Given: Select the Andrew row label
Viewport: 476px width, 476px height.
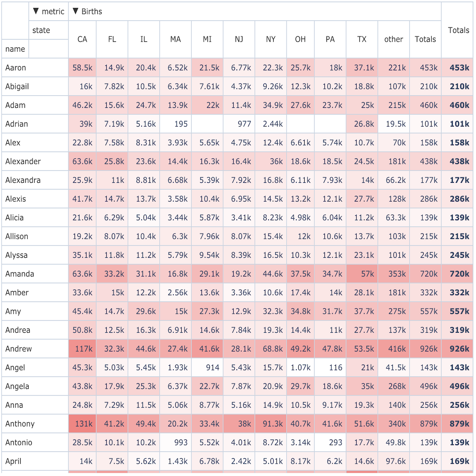Looking at the screenshot, I should click(x=19, y=349).
